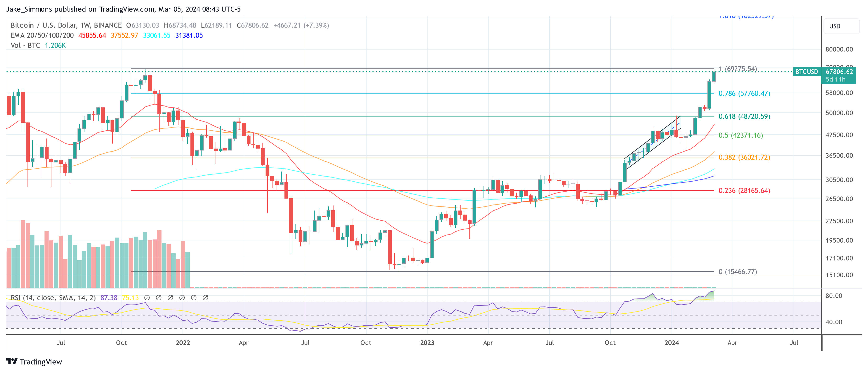Click the Fibonacci 0.236 (28165.64) level label
The width and height of the screenshot is (868, 372).
(744, 191)
